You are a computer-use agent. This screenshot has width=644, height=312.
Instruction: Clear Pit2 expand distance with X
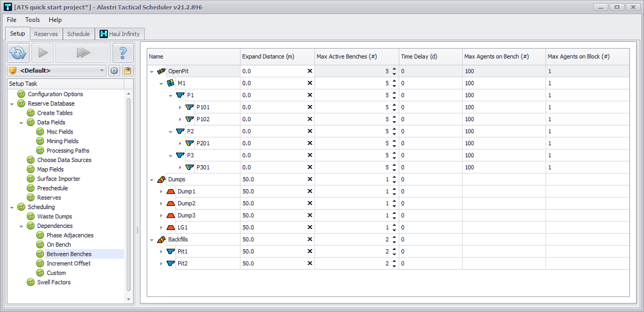coord(310,263)
